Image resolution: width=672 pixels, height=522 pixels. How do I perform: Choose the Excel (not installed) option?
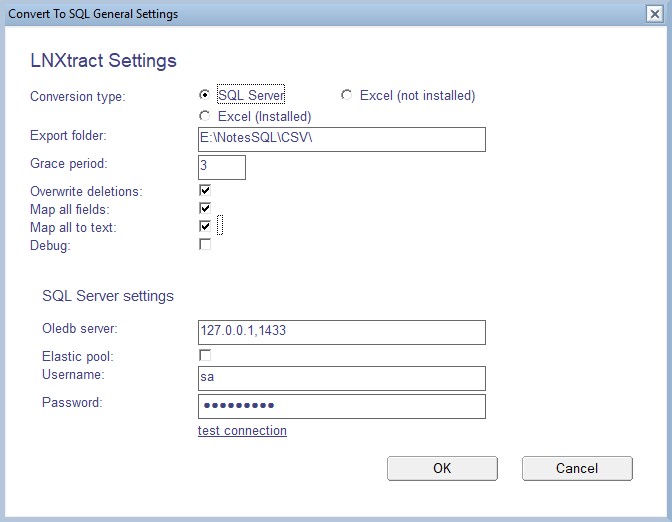tap(347, 95)
